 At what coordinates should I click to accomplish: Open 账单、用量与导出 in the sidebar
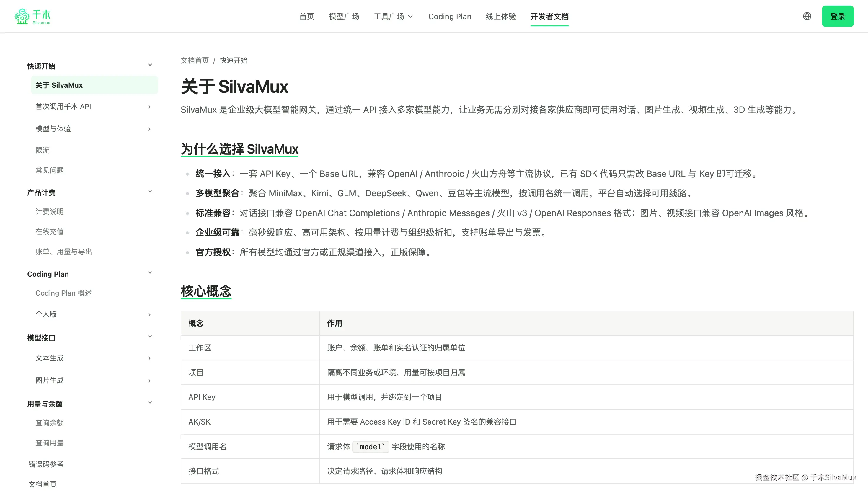tap(64, 252)
